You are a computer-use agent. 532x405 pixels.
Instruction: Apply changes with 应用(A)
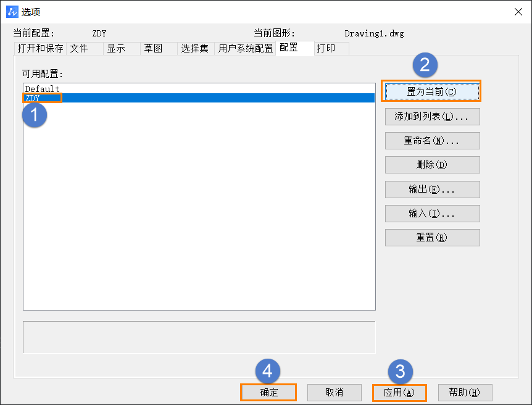click(399, 393)
